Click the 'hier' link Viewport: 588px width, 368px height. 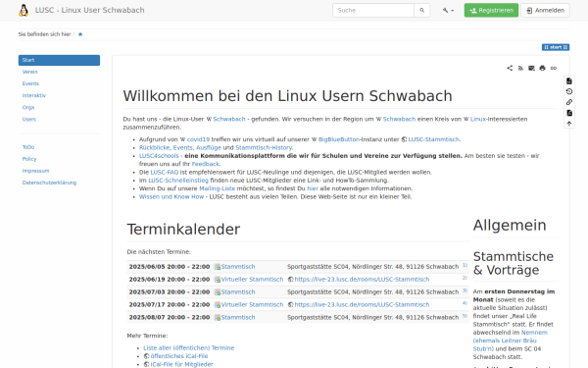click(x=313, y=188)
